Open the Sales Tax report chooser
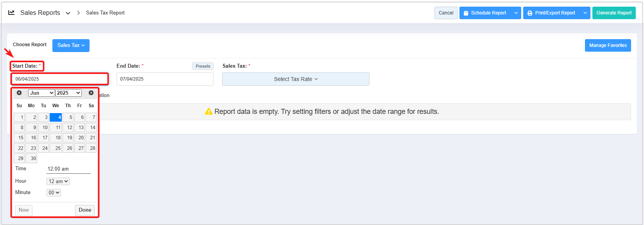The width and height of the screenshot is (644, 225). point(71,45)
